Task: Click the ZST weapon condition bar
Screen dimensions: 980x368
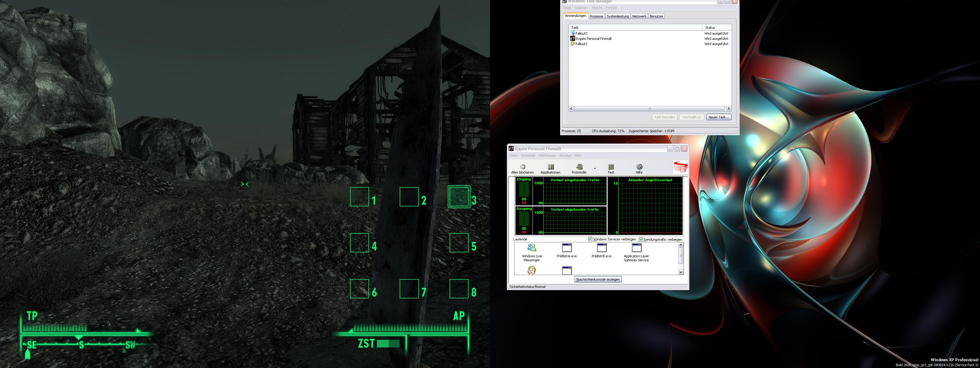Action: point(388,343)
